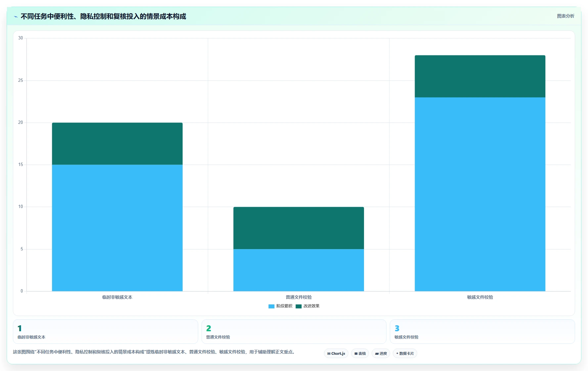Click the x-axis label 敏感文件校验
The height and width of the screenshot is (371, 588).
480,297
